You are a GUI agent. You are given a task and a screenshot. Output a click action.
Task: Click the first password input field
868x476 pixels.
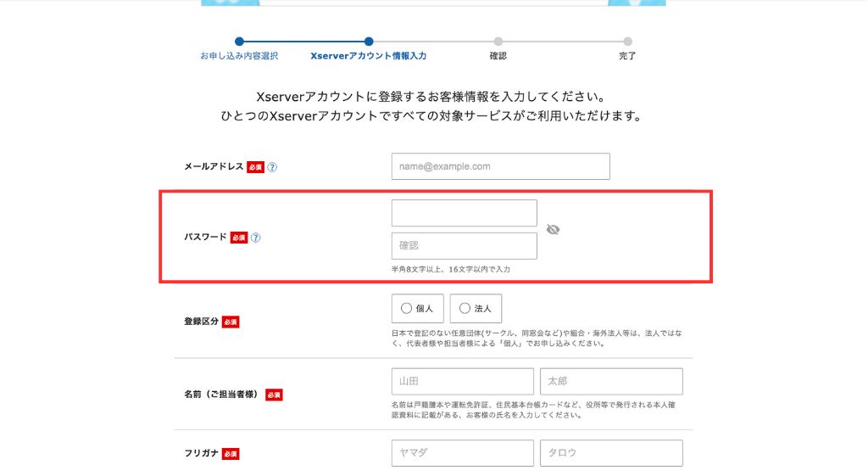coord(464,213)
